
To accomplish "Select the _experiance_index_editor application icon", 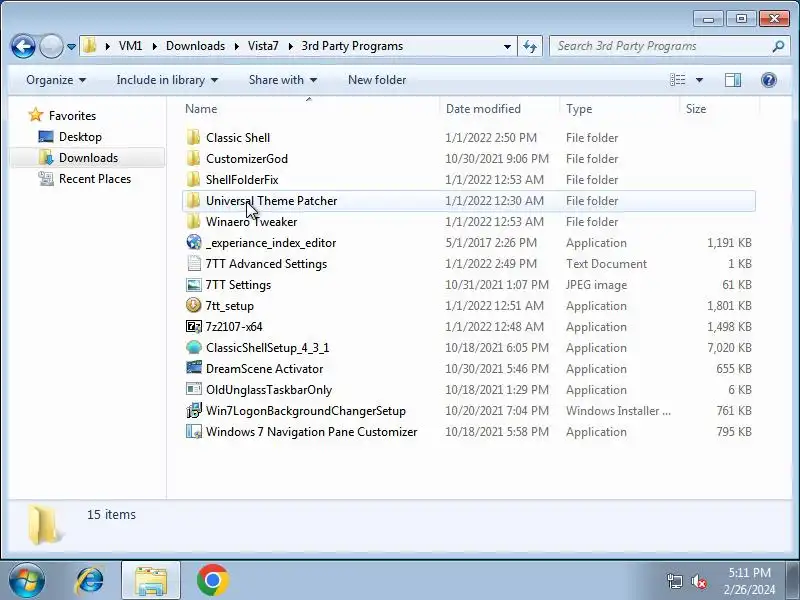I will [194, 242].
